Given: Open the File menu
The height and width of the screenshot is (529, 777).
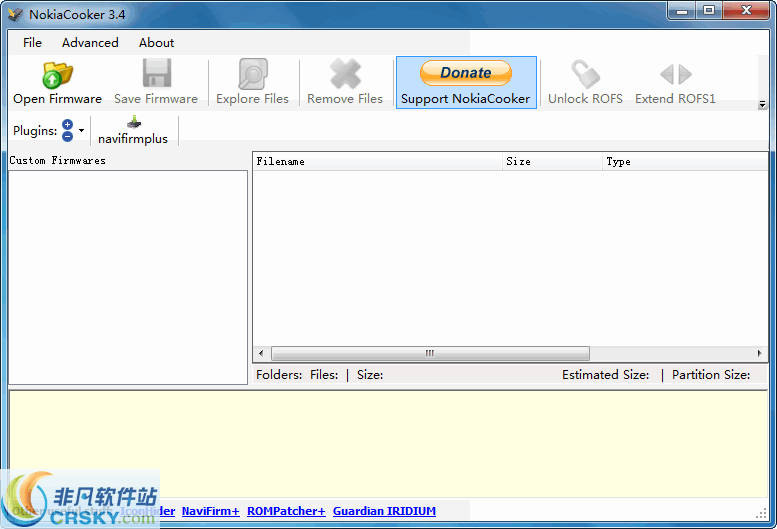Looking at the screenshot, I should point(32,43).
